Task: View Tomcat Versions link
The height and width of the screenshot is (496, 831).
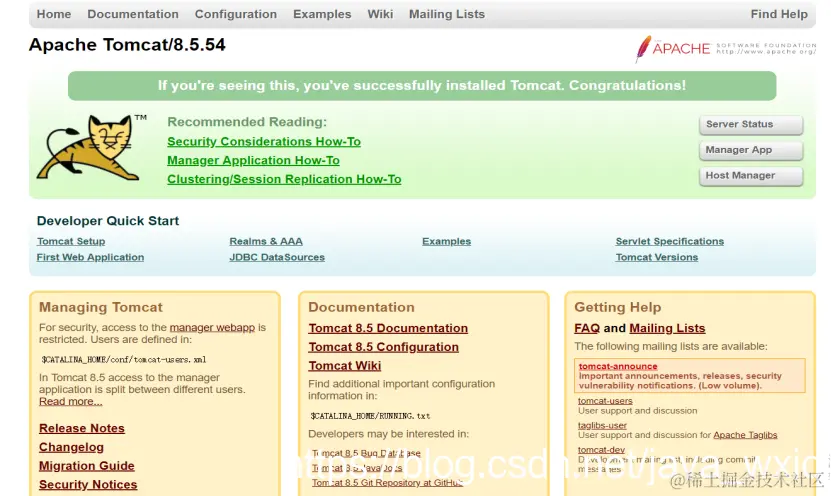Action: [657, 257]
